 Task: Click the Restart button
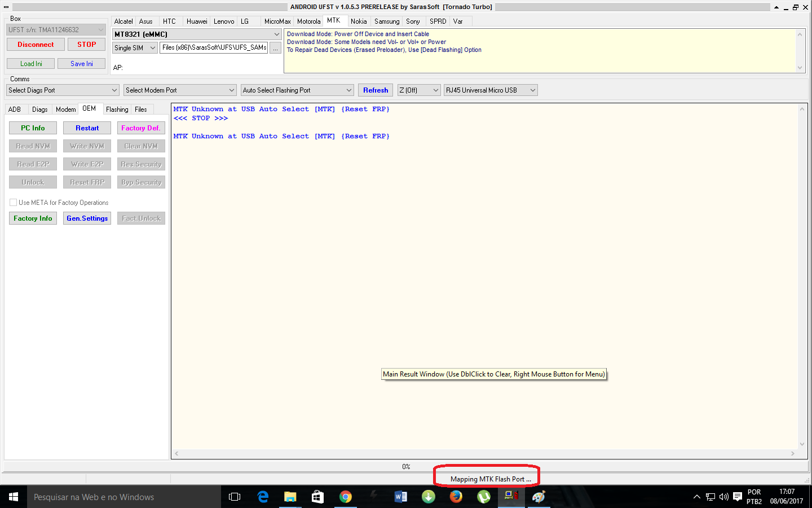[x=87, y=128]
